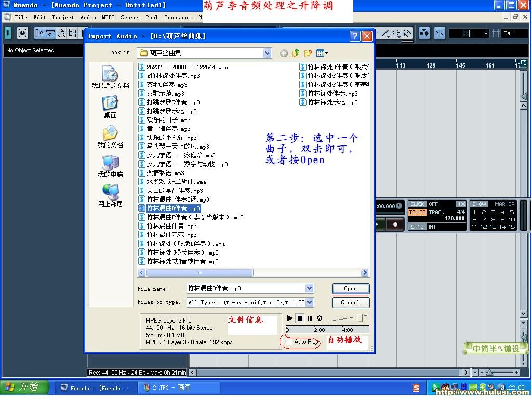
Task: Open Desktop (桌面) in places bar
Action: pyautogui.click(x=110, y=107)
